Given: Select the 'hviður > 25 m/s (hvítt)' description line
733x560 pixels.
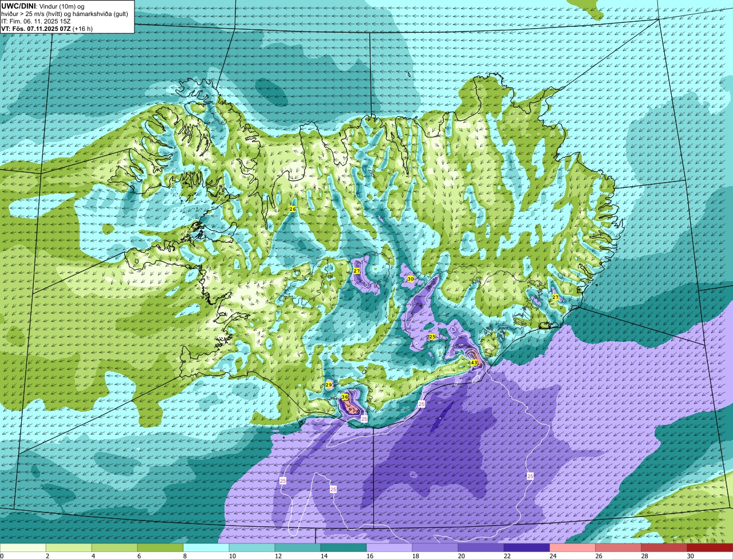Looking at the screenshot, I should tap(65, 14).
